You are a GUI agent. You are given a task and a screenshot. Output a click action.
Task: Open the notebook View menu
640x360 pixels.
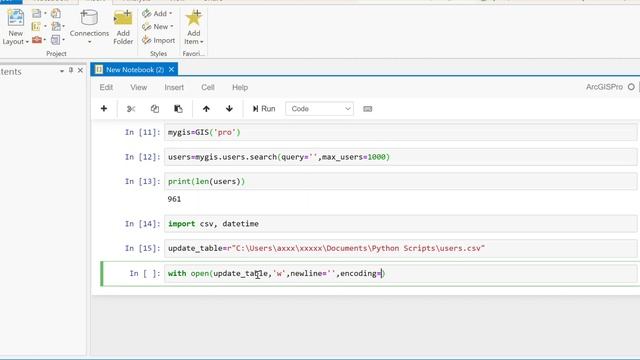pyautogui.click(x=139, y=87)
